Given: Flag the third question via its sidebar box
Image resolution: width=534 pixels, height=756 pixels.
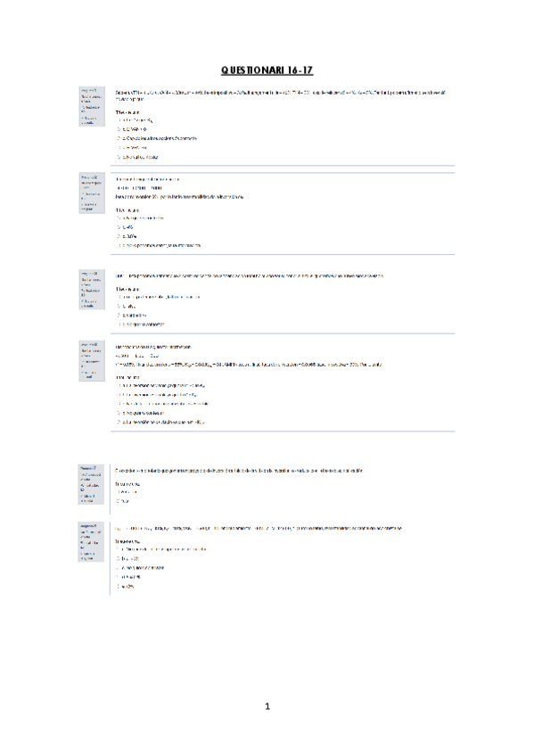Looking at the screenshot, I should coord(88,304).
